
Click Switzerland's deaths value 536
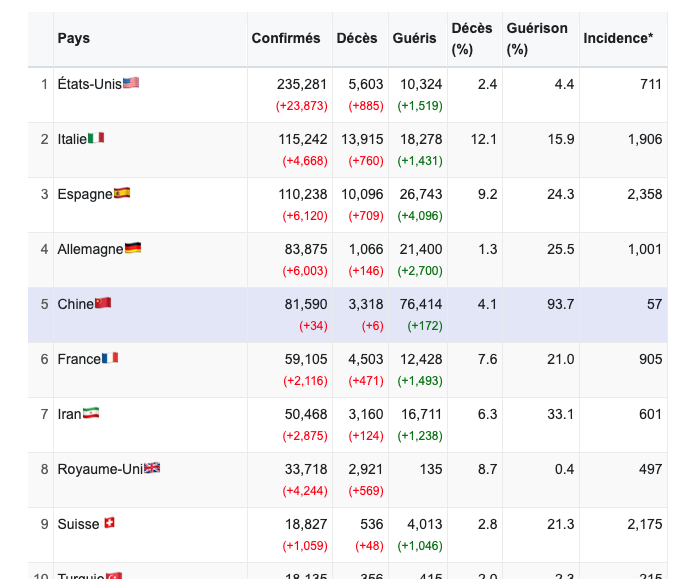[x=372, y=524]
